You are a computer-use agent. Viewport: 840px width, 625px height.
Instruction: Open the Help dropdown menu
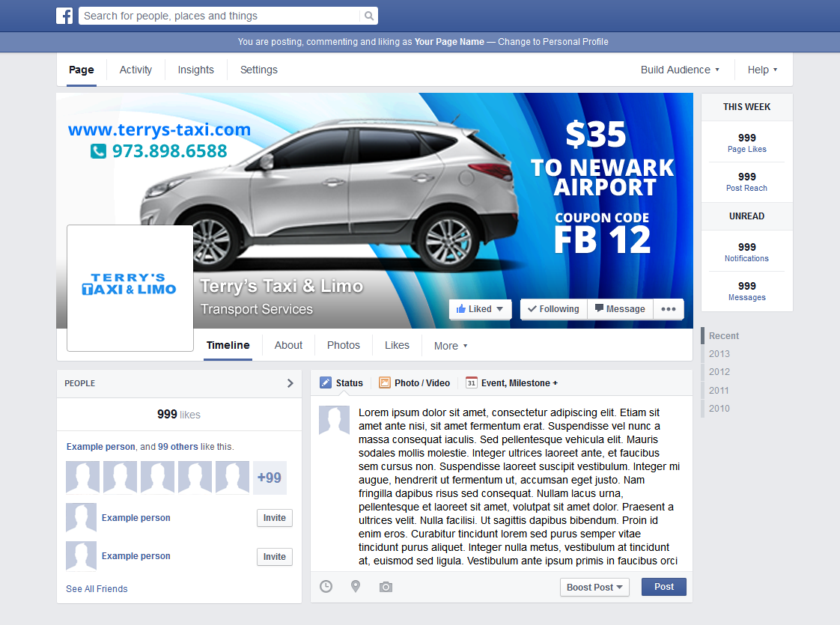pyautogui.click(x=762, y=69)
